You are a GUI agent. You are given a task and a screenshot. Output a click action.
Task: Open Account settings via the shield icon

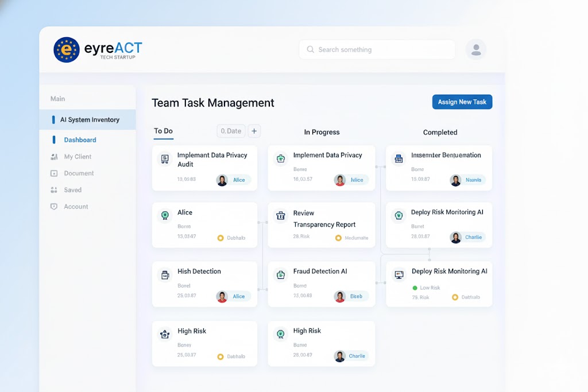coord(52,206)
